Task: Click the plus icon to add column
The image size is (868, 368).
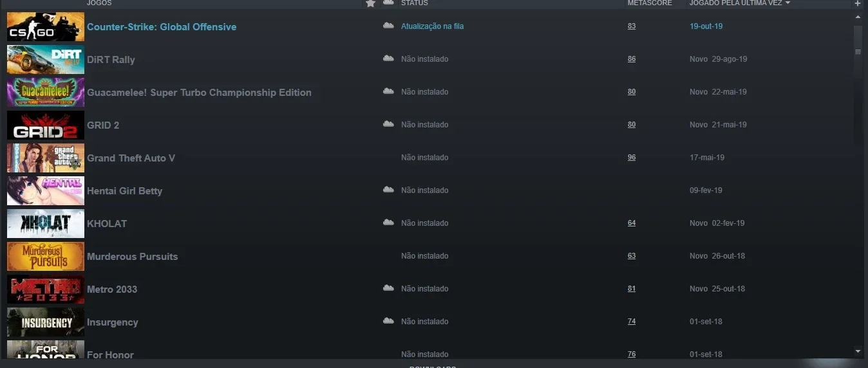Action: pyautogui.click(x=857, y=3)
